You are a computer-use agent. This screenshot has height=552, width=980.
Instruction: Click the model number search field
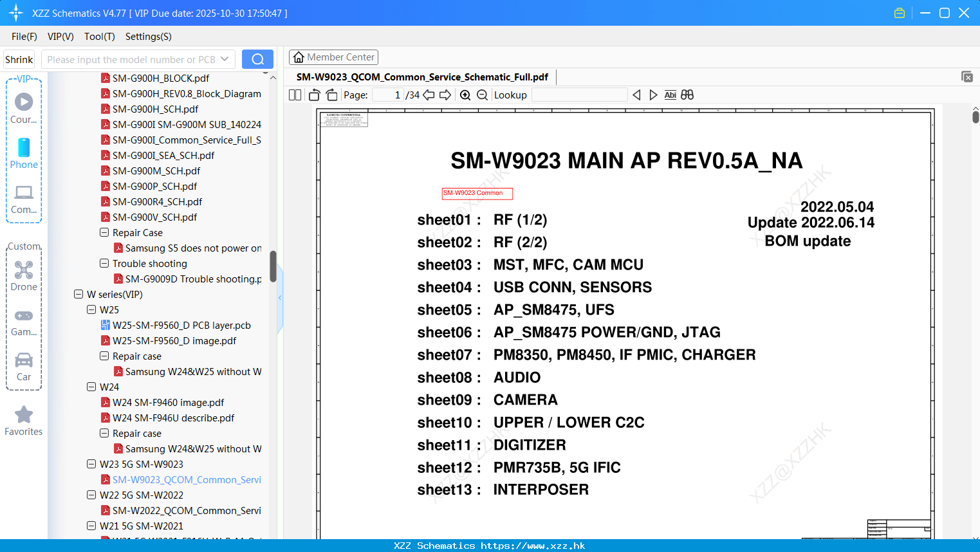[131, 59]
